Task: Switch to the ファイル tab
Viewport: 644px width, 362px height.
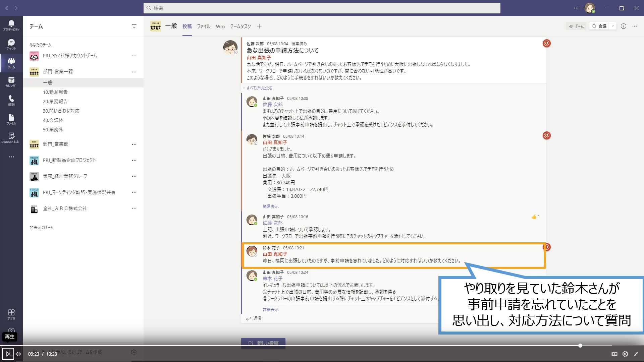Action: 204,26
